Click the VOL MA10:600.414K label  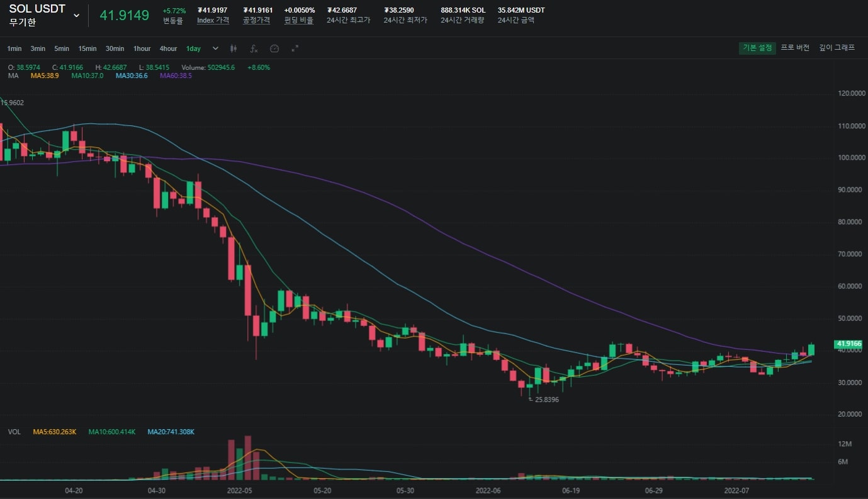[x=112, y=432]
